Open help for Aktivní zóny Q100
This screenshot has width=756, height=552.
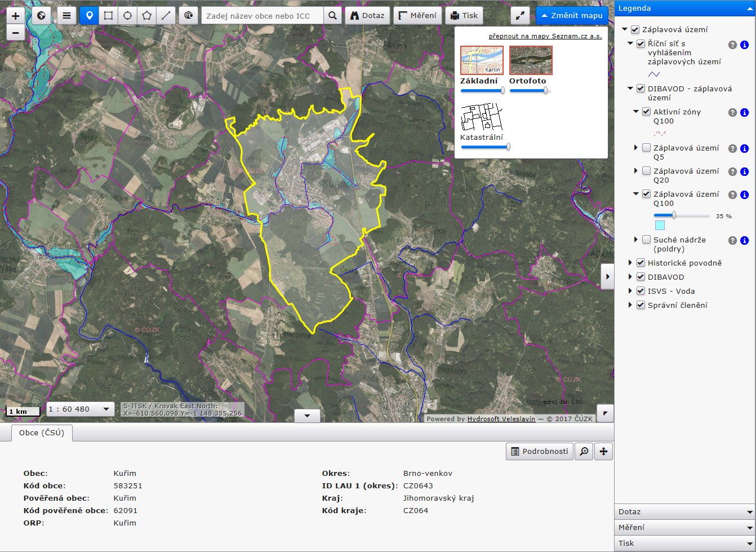click(x=732, y=112)
